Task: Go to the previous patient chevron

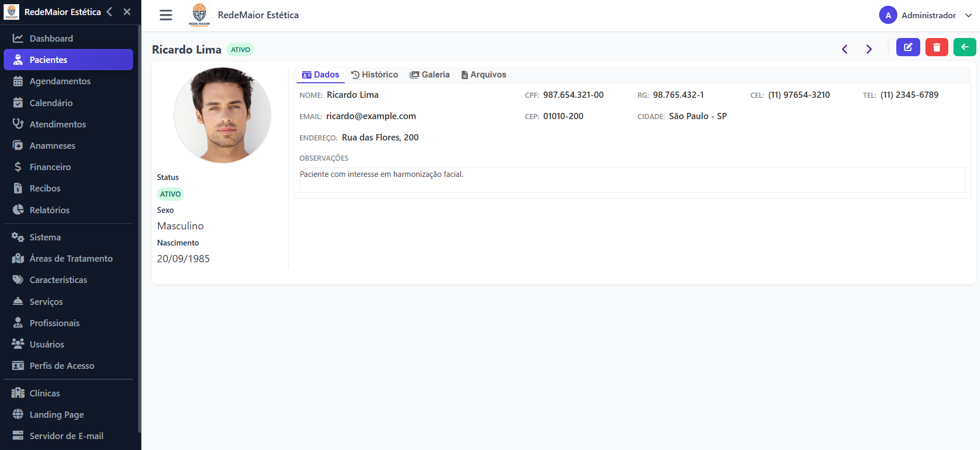Action: [x=845, y=49]
